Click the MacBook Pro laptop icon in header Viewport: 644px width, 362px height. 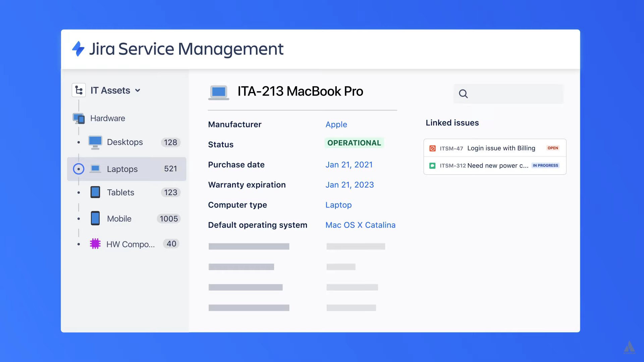click(219, 93)
